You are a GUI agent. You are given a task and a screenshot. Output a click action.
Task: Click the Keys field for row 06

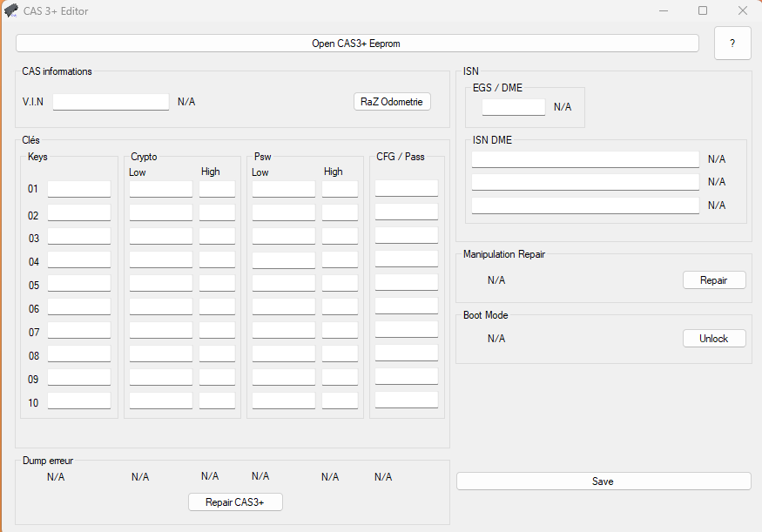point(79,306)
